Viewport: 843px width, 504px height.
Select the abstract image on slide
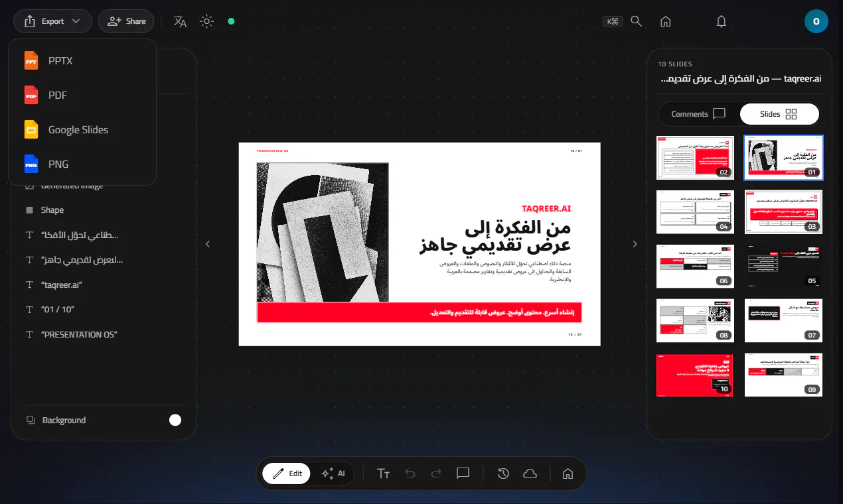click(x=323, y=232)
